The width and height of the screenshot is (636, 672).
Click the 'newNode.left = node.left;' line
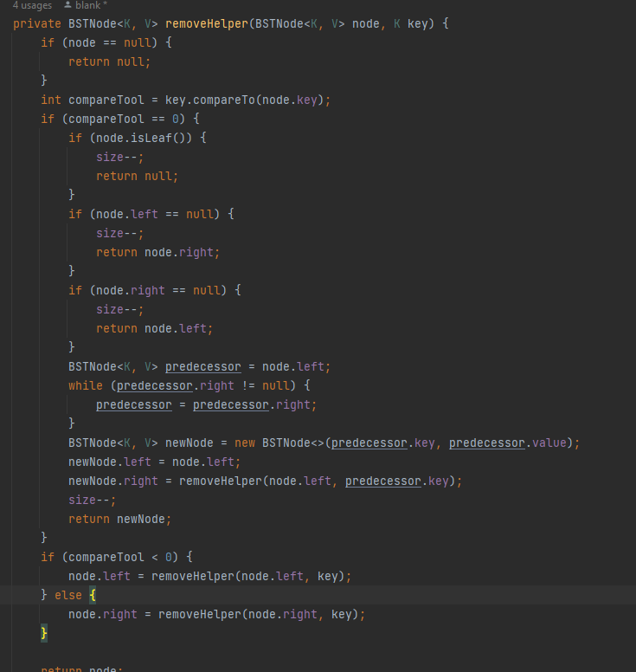[x=155, y=462]
